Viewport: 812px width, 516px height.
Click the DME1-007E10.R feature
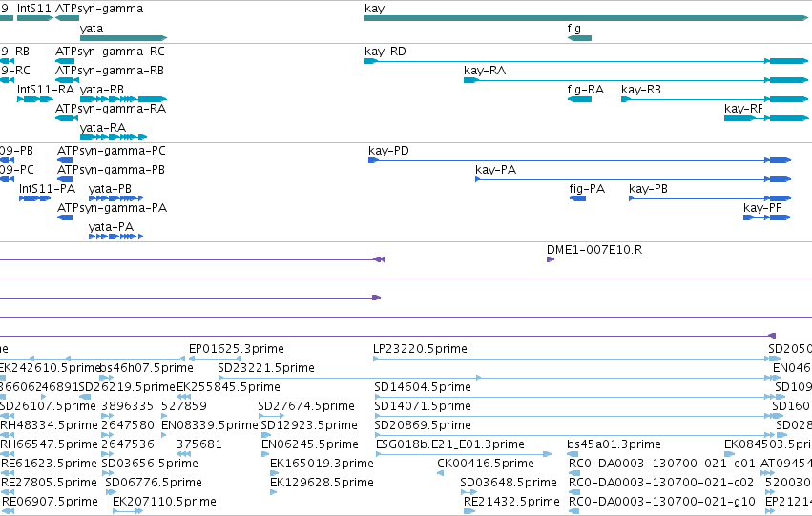tap(551, 259)
